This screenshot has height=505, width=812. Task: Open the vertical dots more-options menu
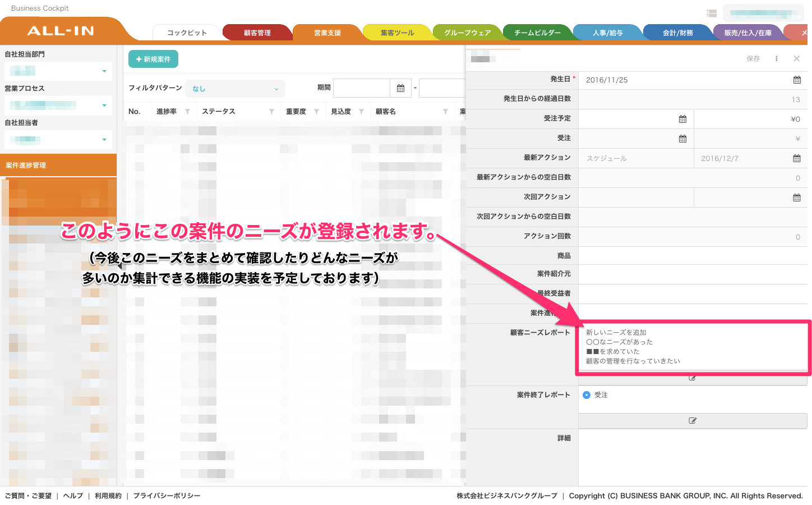[x=777, y=58]
